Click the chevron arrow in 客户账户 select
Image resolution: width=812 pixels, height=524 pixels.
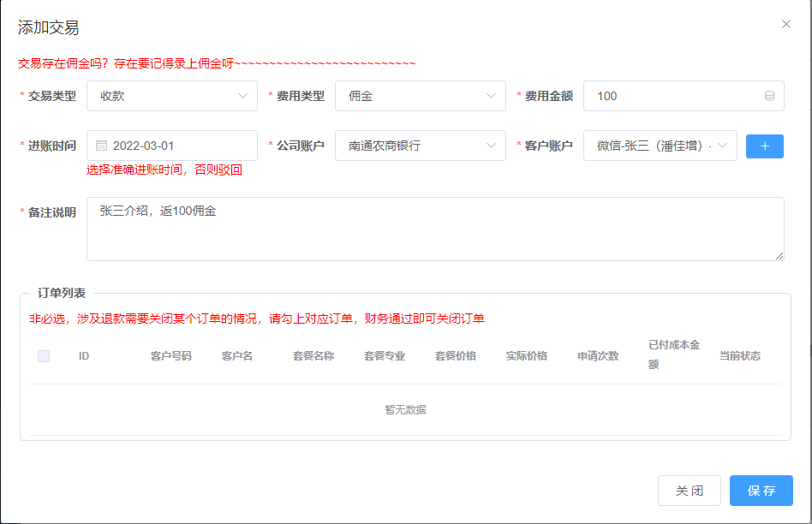point(722,146)
